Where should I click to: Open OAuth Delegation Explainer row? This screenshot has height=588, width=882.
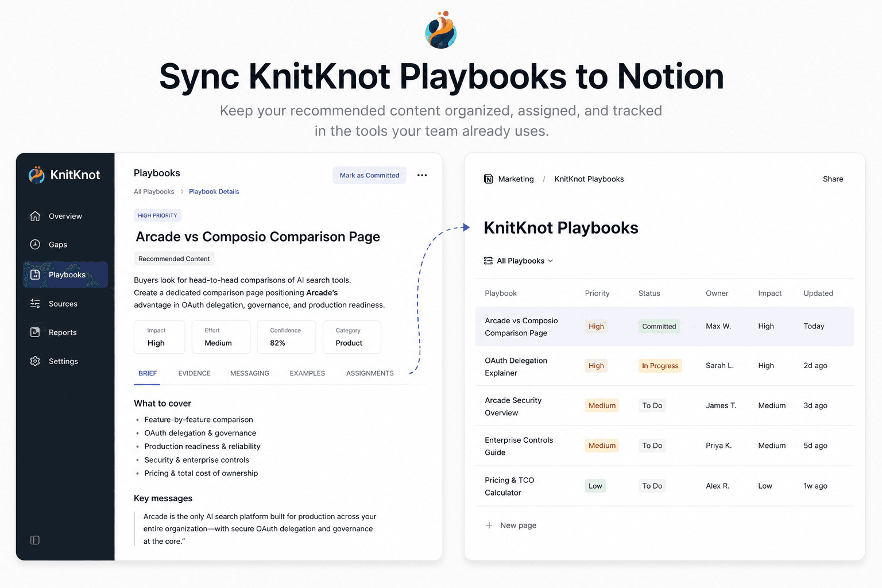(x=664, y=366)
